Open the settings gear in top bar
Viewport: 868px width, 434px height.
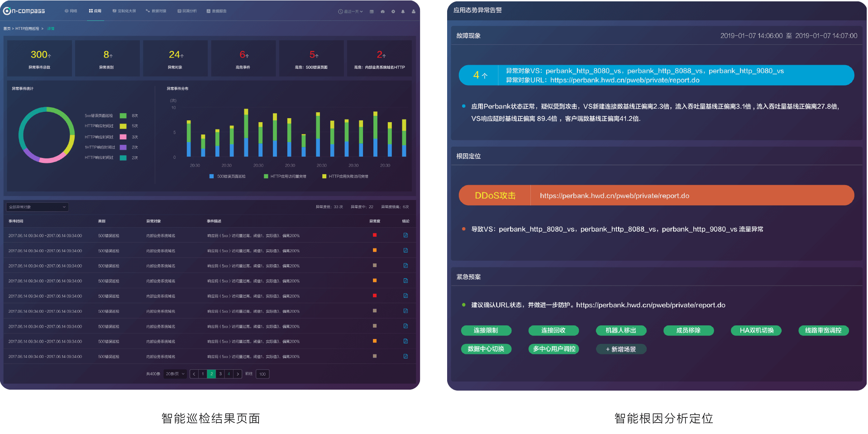[x=393, y=11]
